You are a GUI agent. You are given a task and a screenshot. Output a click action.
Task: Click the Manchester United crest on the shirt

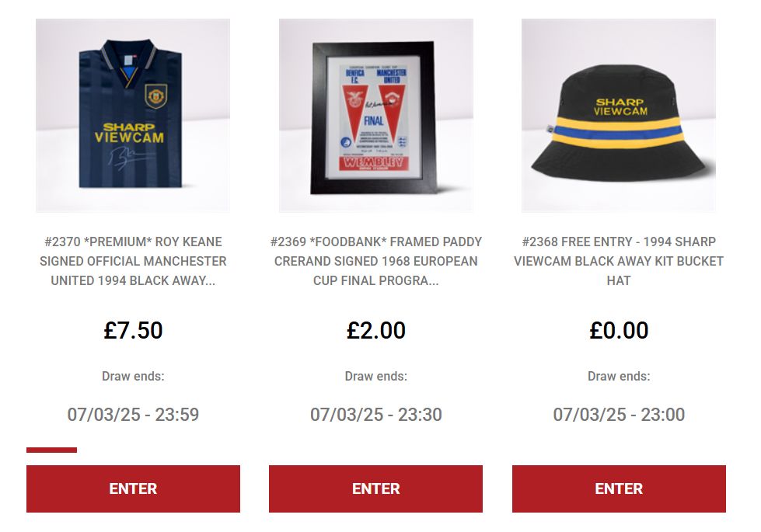156,96
